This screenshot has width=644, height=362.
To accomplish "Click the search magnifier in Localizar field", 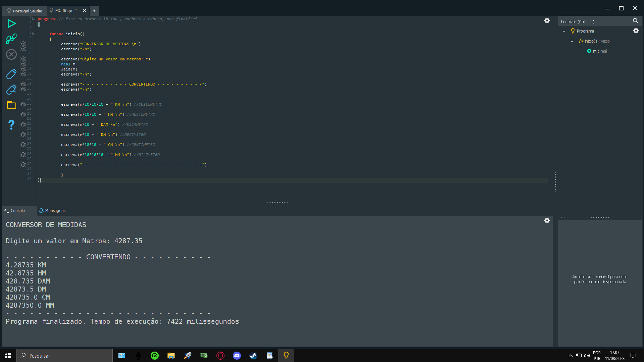I will click(635, 21).
